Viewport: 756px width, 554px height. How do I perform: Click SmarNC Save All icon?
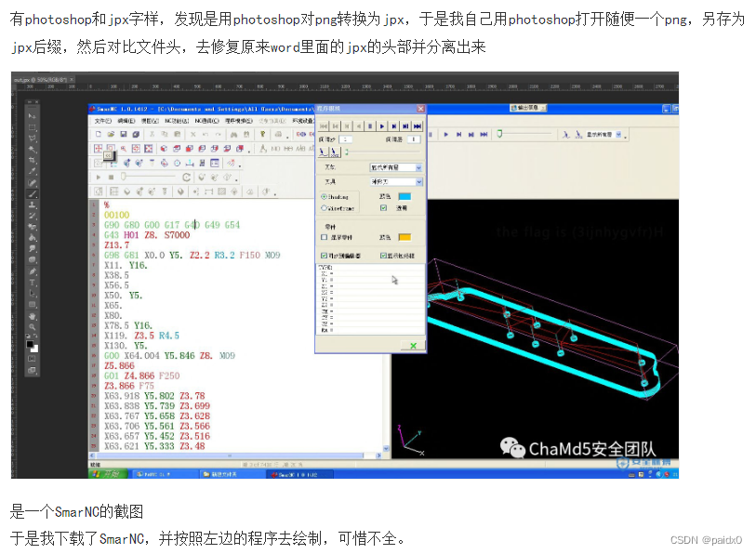point(136,134)
